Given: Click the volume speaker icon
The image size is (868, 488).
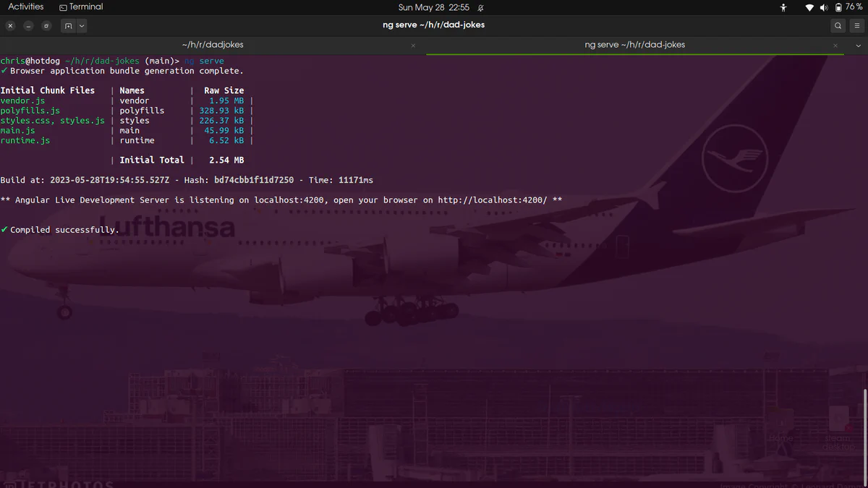Looking at the screenshot, I should click(x=824, y=7).
